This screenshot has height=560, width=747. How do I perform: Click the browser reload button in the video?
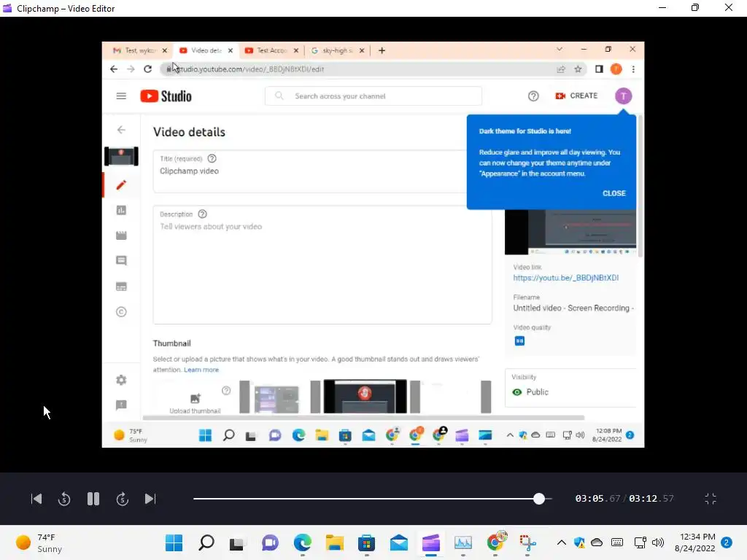pos(148,69)
